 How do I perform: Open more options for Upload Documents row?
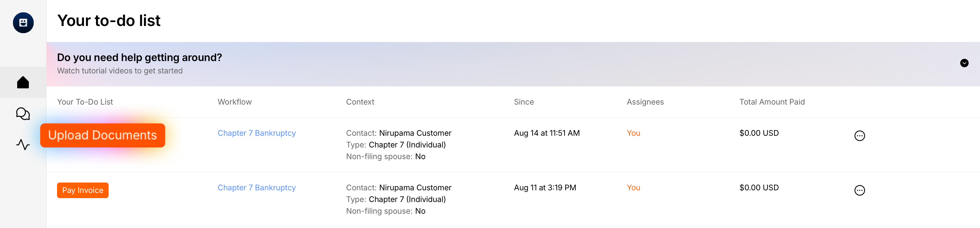point(859,136)
